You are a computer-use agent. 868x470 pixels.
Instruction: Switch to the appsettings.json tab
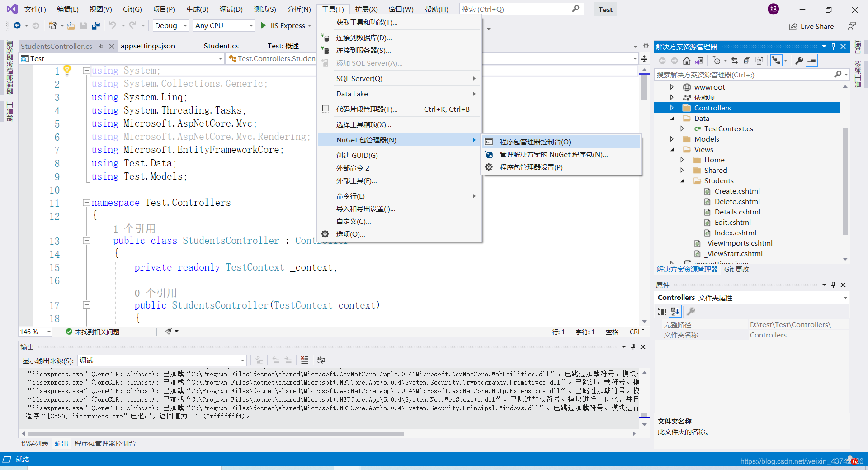tap(148, 46)
